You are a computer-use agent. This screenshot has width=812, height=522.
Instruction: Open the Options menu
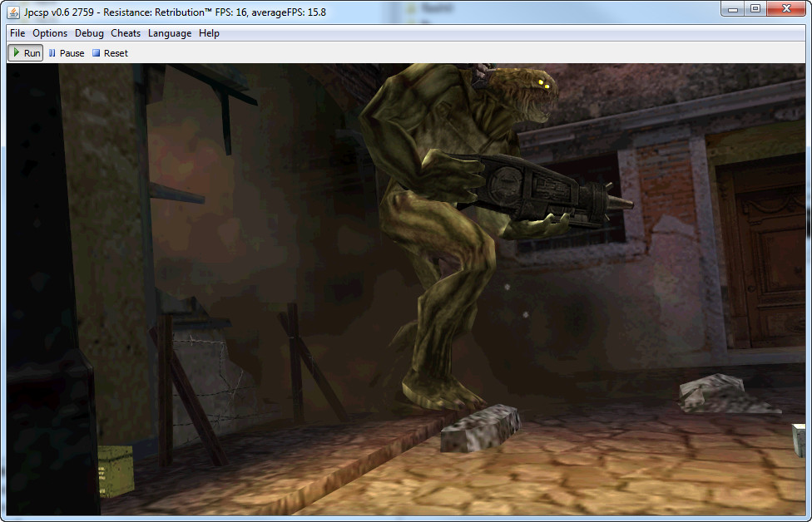[50, 33]
